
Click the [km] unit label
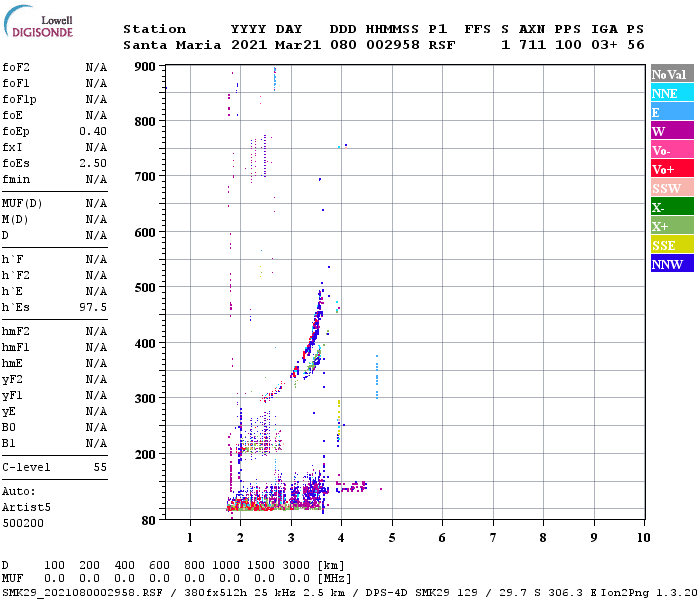click(331, 566)
